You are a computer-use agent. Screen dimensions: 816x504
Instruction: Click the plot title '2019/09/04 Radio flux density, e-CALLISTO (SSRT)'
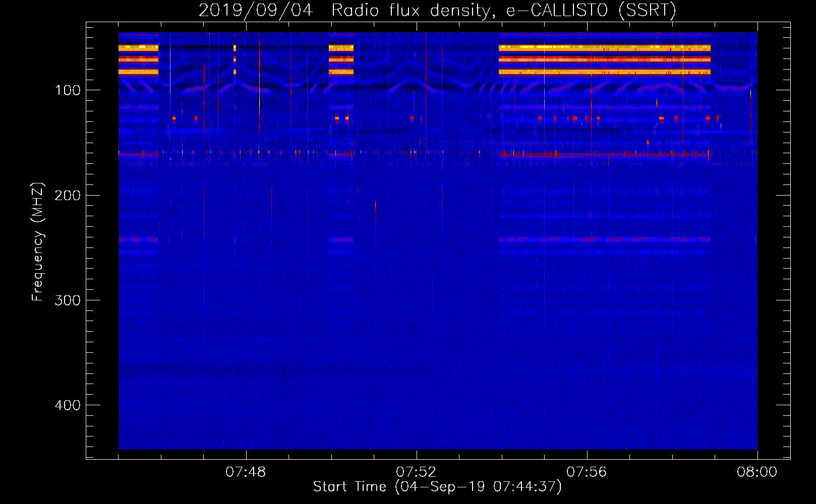click(x=437, y=11)
